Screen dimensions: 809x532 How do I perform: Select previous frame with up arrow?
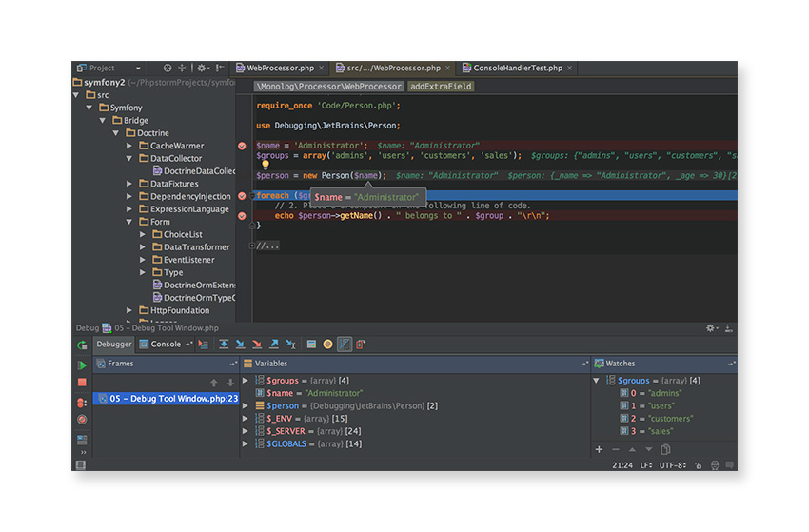[213, 383]
